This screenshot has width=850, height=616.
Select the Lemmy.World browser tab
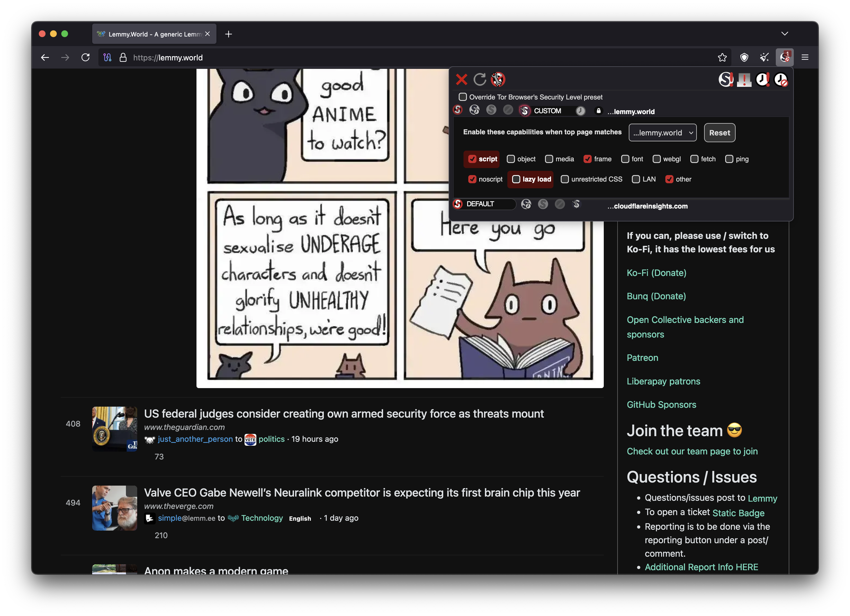point(154,34)
